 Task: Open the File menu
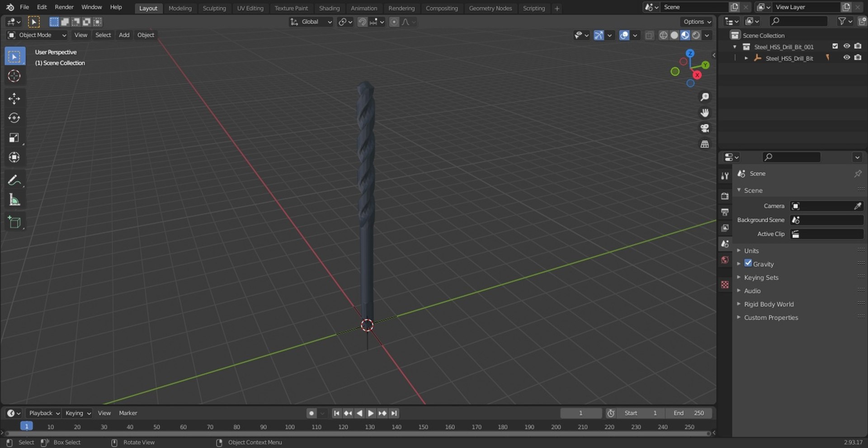pyautogui.click(x=24, y=7)
